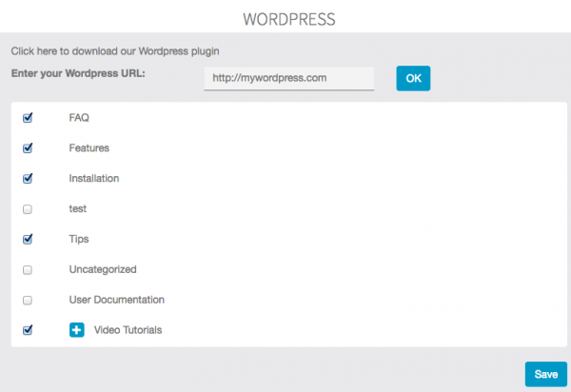
Task: Click the WordPress URL input field
Action: pyautogui.click(x=288, y=79)
